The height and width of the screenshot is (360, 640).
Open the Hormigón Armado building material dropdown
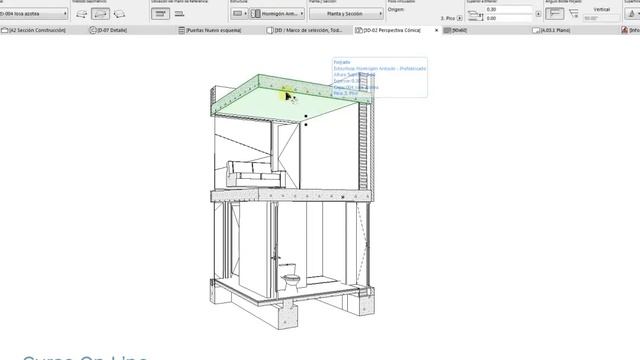[x=277, y=14]
